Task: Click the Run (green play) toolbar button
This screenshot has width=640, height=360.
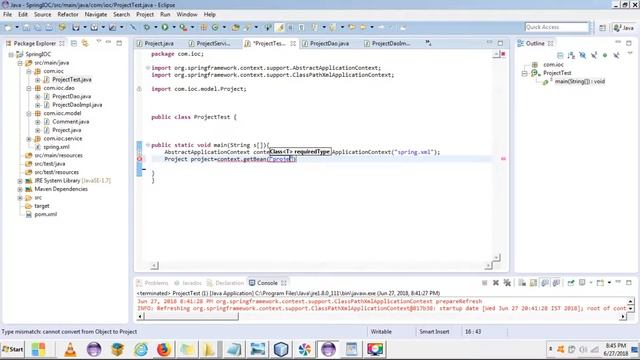Action: [x=165, y=27]
